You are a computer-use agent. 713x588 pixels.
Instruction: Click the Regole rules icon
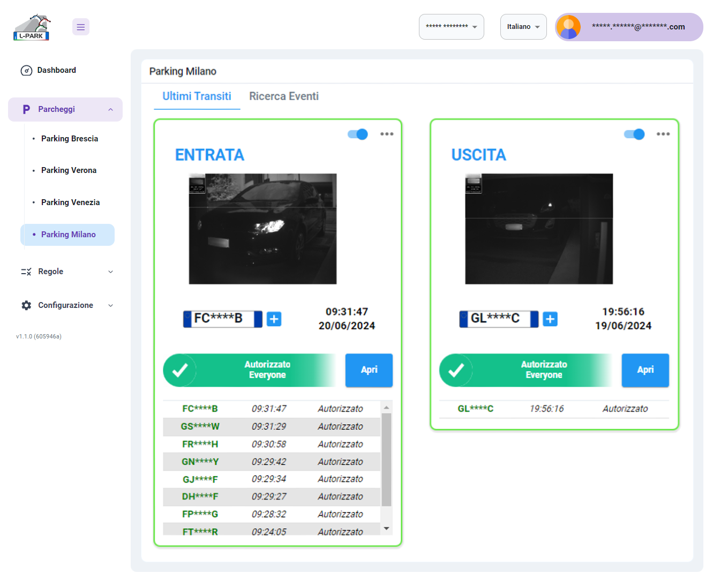26,272
